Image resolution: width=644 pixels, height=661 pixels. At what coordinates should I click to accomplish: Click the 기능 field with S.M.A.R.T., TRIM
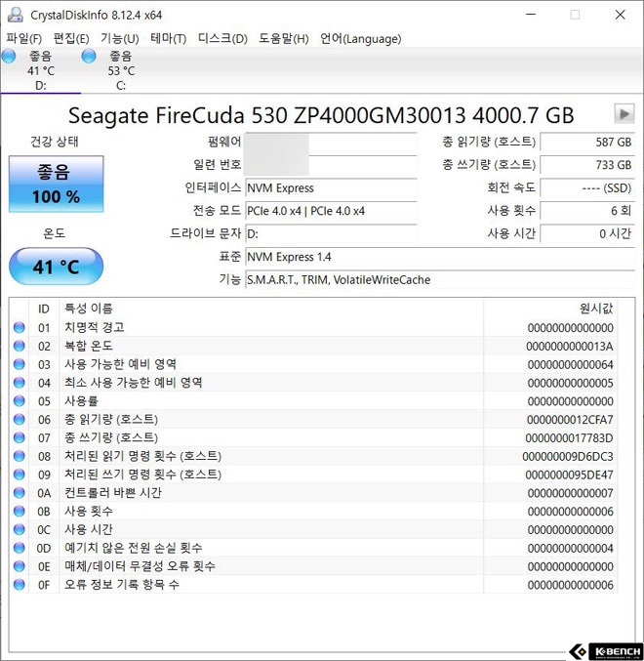(x=440, y=279)
